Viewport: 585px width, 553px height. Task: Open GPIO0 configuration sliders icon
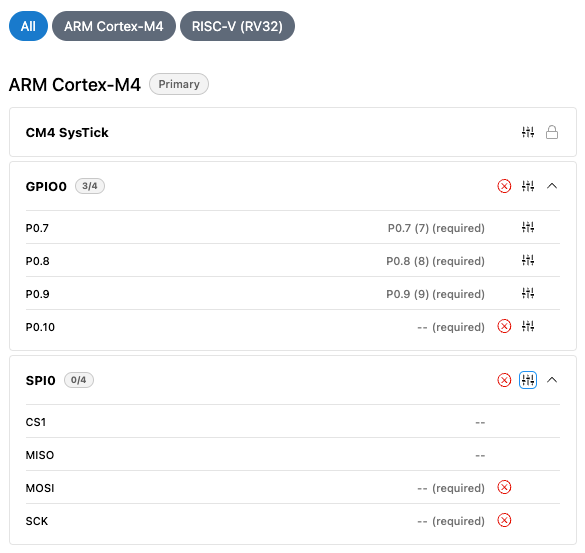528,186
